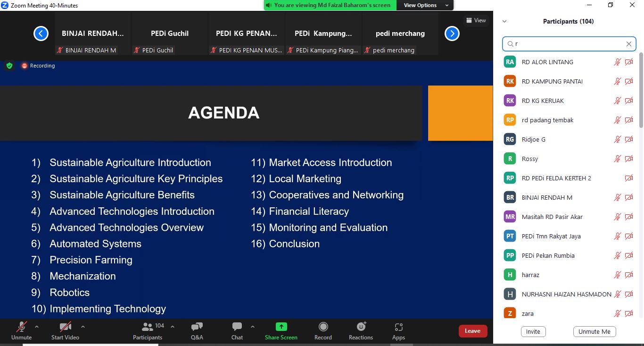Click the MR avatar for Masitah
644x346 pixels.
click(510, 217)
